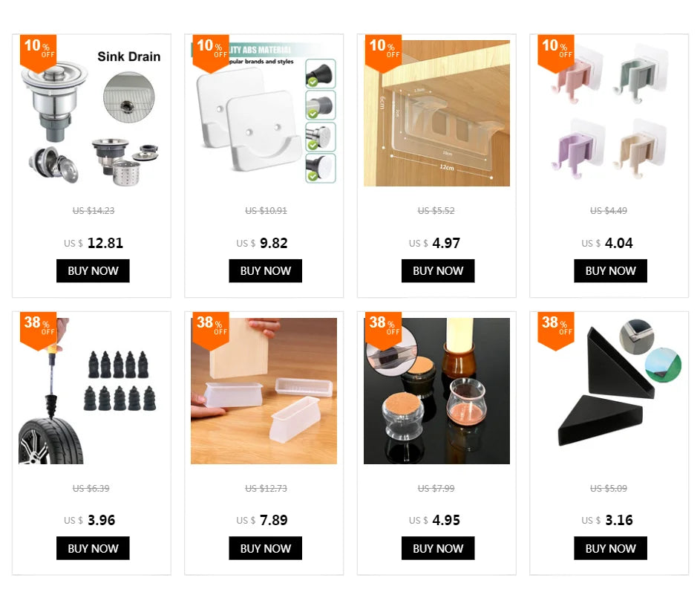Open the Sink Drain product image
The width and height of the screenshot is (700, 592).
(91, 114)
